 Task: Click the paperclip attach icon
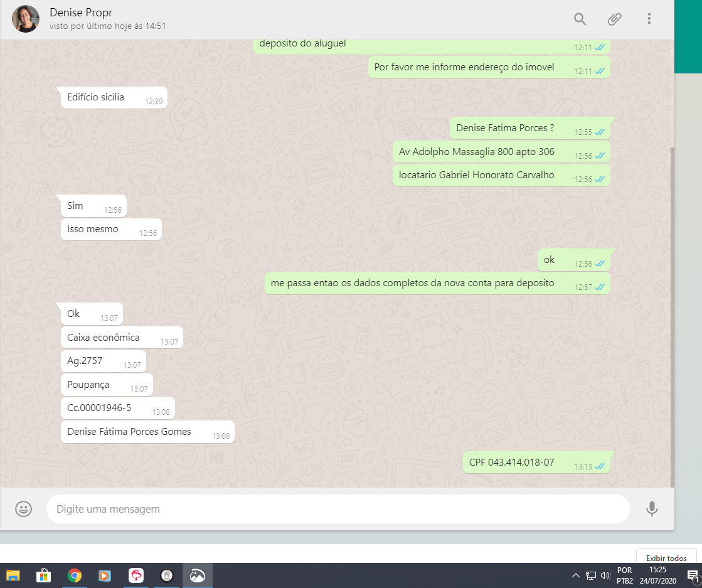(614, 19)
